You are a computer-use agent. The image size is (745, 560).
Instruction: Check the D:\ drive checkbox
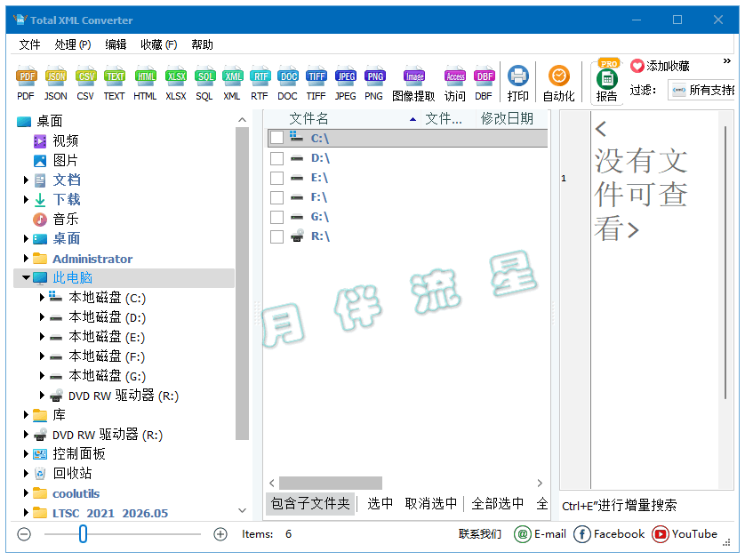click(x=276, y=157)
